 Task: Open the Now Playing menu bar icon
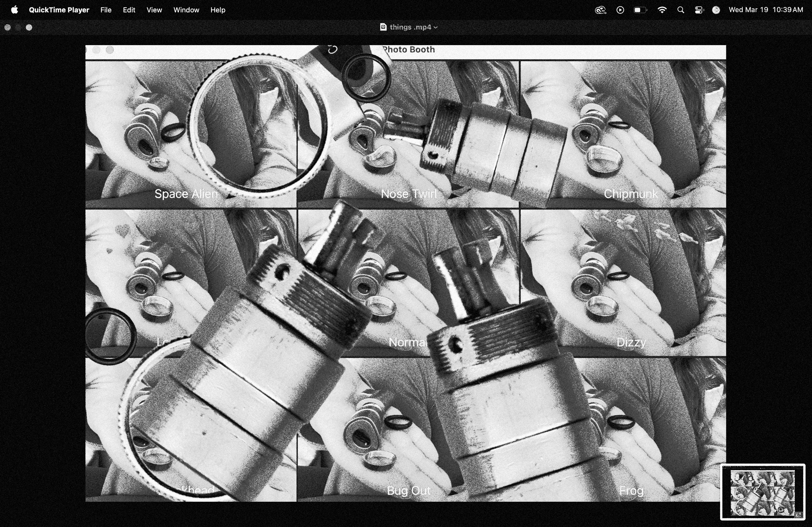coord(620,10)
